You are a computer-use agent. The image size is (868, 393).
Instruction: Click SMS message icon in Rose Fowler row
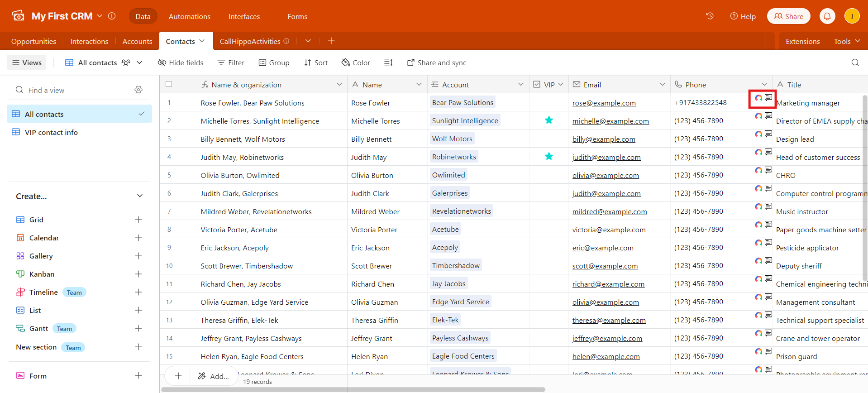(768, 98)
